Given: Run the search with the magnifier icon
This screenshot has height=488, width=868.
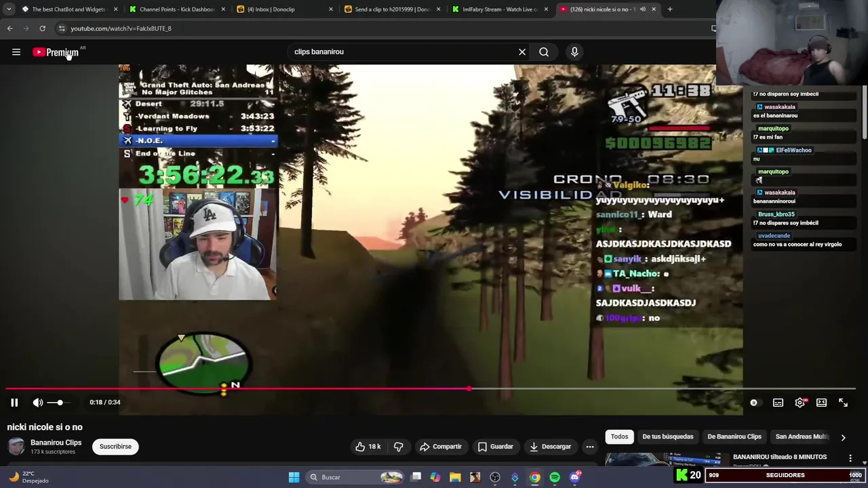Looking at the screenshot, I should [544, 52].
